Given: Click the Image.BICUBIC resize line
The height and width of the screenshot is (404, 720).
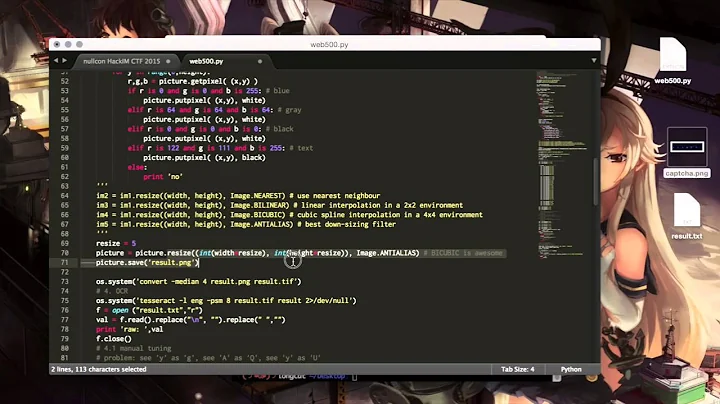Looking at the screenshot, I should pos(289,215).
